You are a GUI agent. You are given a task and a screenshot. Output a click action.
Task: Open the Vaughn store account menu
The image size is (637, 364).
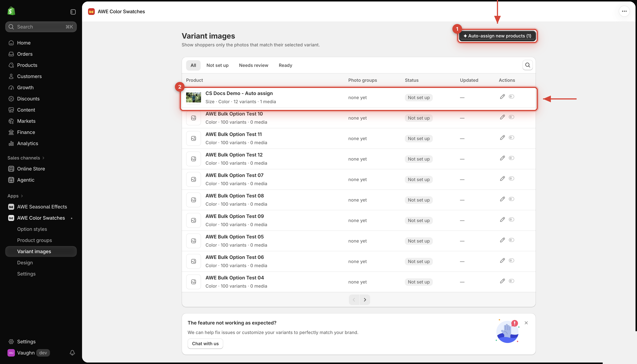(29, 352)
